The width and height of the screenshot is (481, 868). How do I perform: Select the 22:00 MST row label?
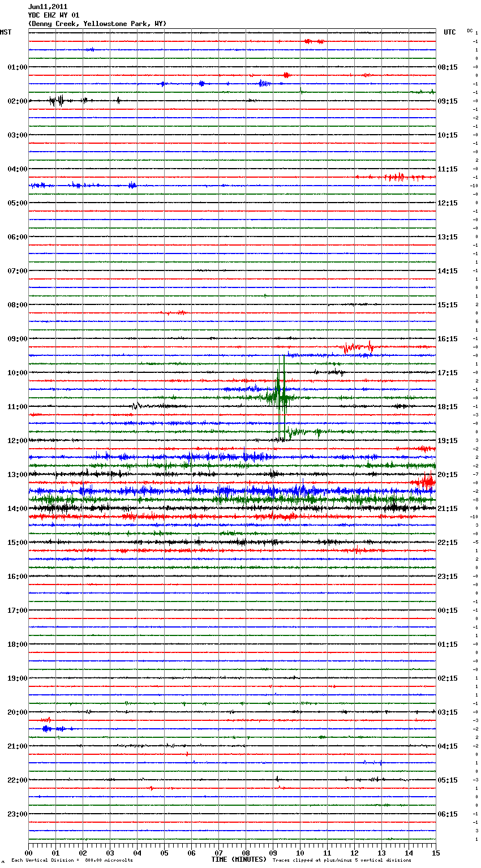point(18,780)
